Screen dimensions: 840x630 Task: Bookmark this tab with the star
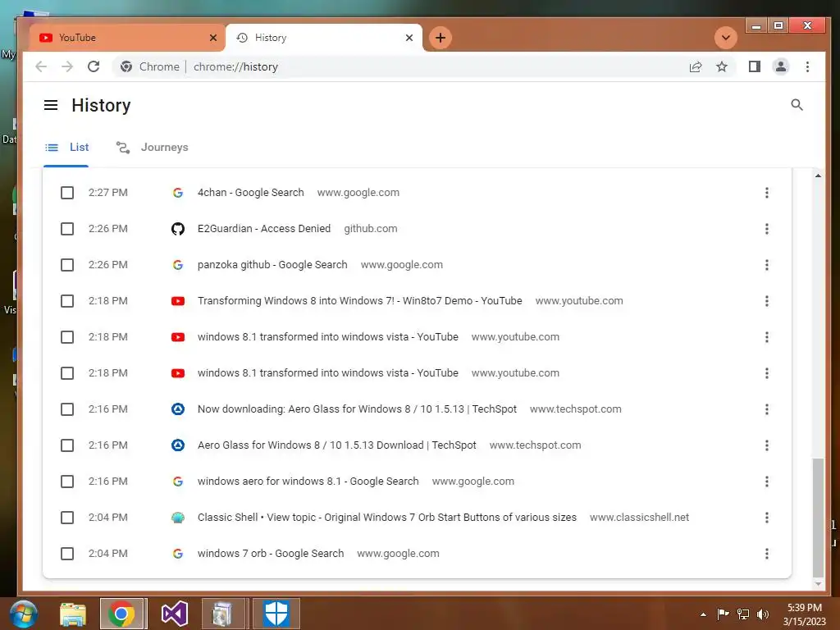tap(722, 66)
